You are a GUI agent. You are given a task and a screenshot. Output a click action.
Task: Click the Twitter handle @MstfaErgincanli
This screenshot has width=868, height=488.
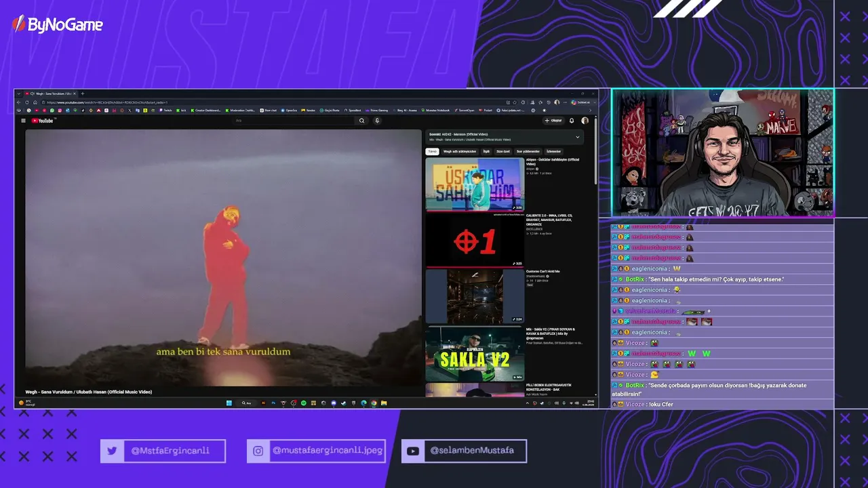(170, 451)
